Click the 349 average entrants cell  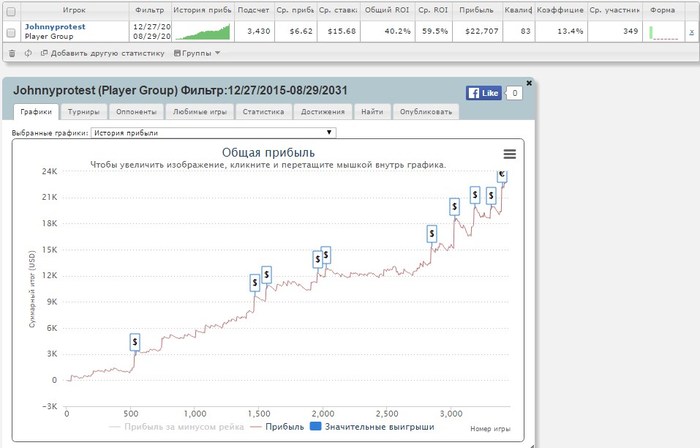click(614, 31)
